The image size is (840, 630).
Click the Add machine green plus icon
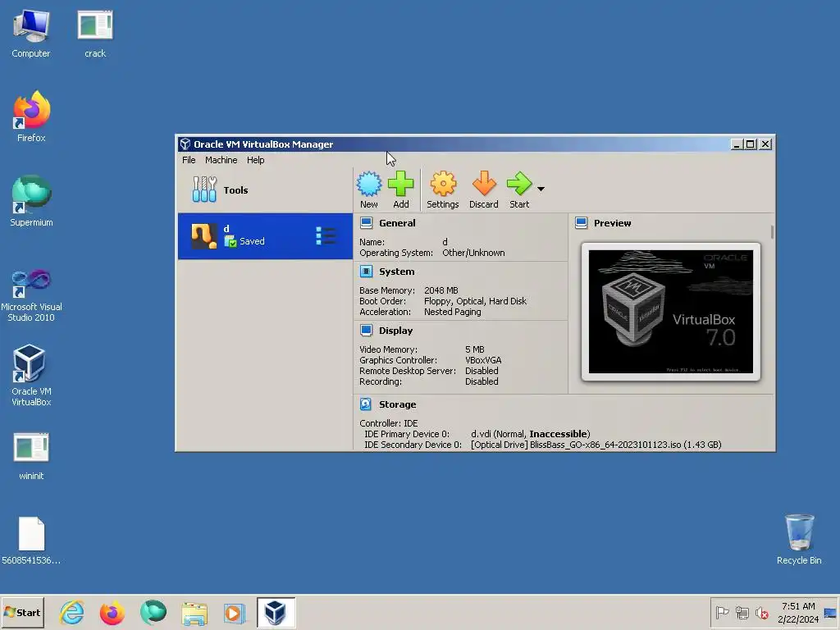400,189
